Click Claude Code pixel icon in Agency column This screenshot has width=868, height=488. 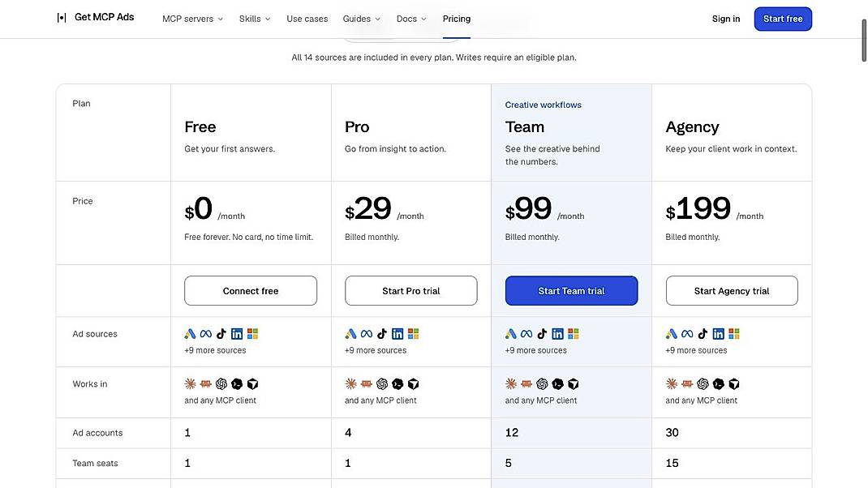tap(686, 383)
